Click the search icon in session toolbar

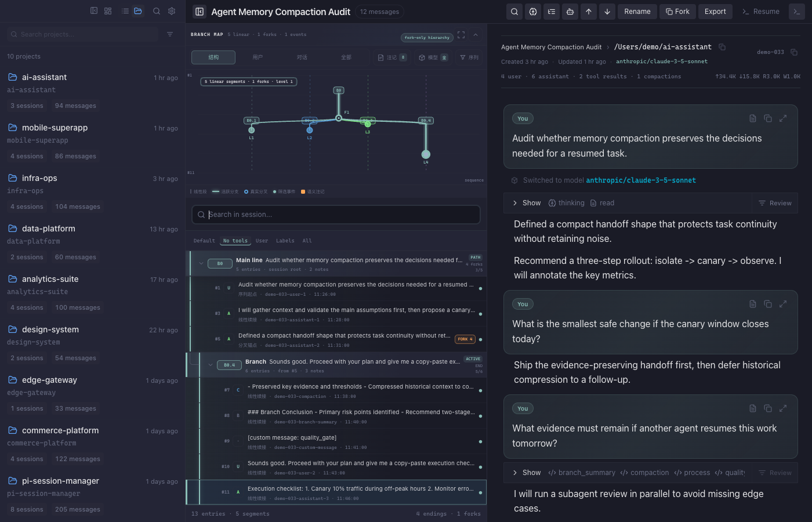514,12
